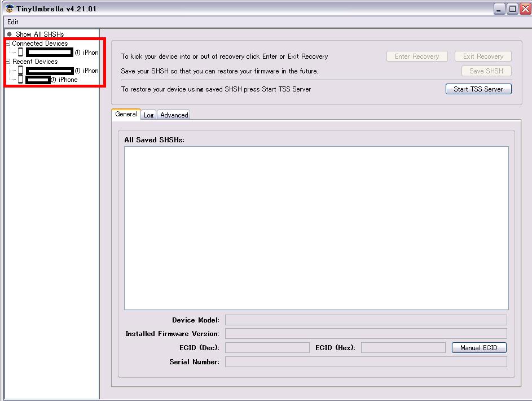Screen dimensions: 532x401
Task: Minimize the TinyUmbrella window
Action: pos(499,9)
